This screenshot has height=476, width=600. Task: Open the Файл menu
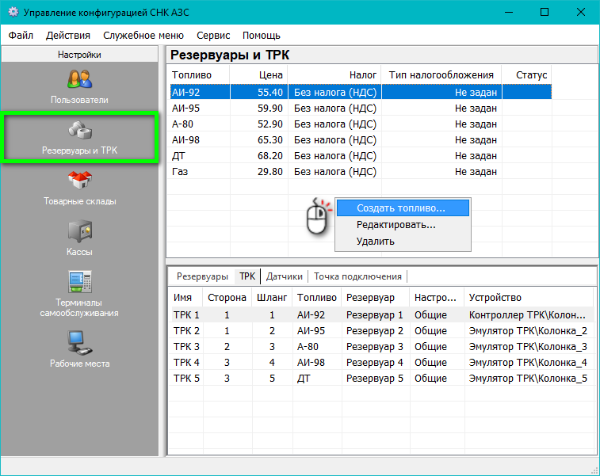click(x=21, y=35)
